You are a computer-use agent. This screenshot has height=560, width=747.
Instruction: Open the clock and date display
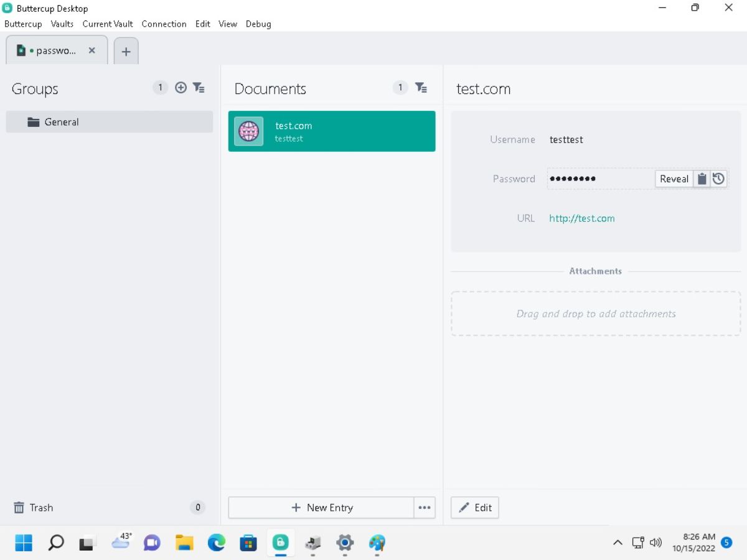(x=693, y=543)
